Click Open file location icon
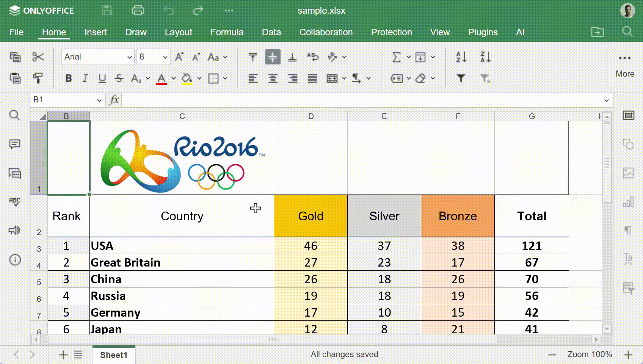The image size is (643, 364). 598,32
